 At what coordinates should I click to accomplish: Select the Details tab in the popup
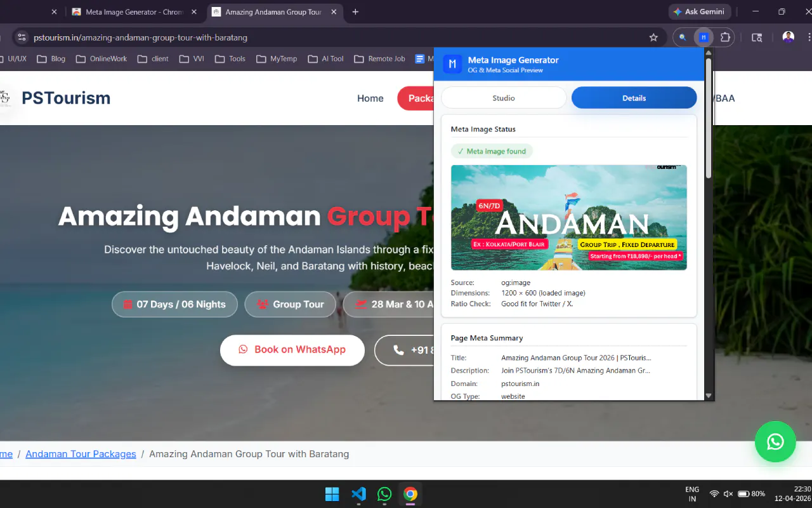[634, 98]
